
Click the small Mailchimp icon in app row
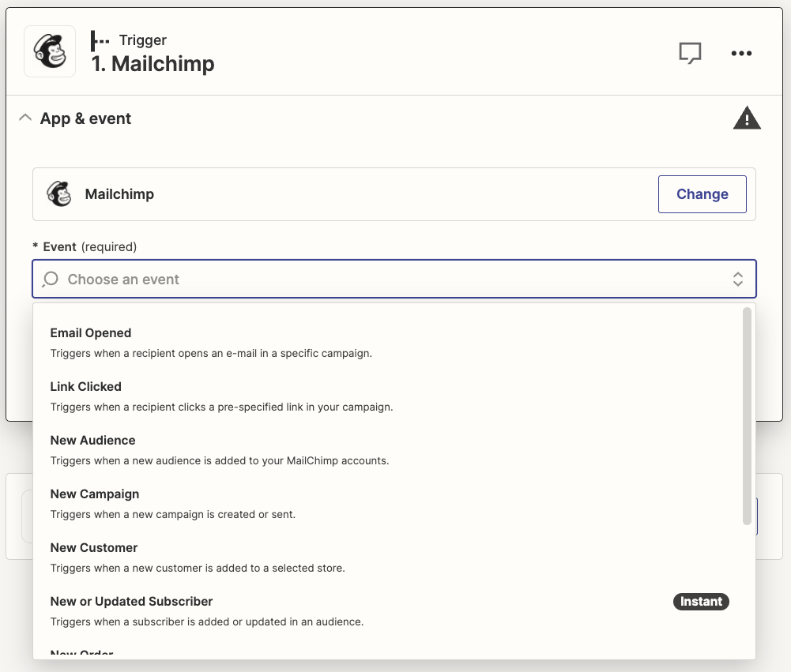[x=59, y=194]
